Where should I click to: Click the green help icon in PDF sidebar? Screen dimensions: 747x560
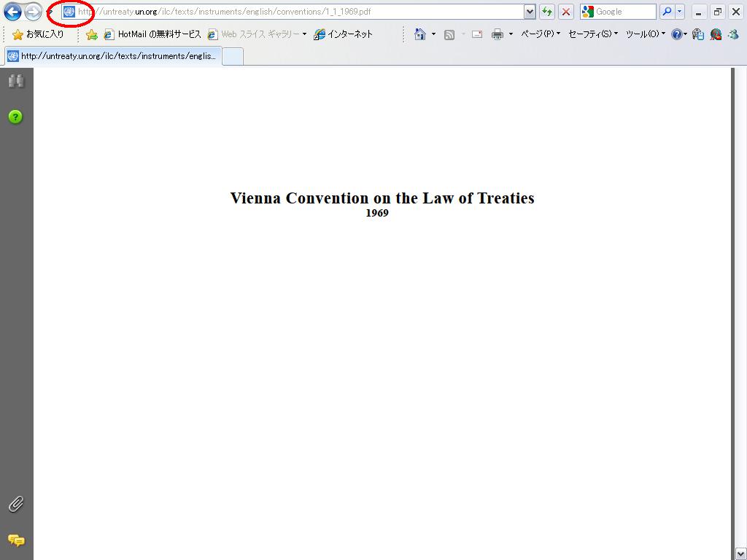(15, 117)
